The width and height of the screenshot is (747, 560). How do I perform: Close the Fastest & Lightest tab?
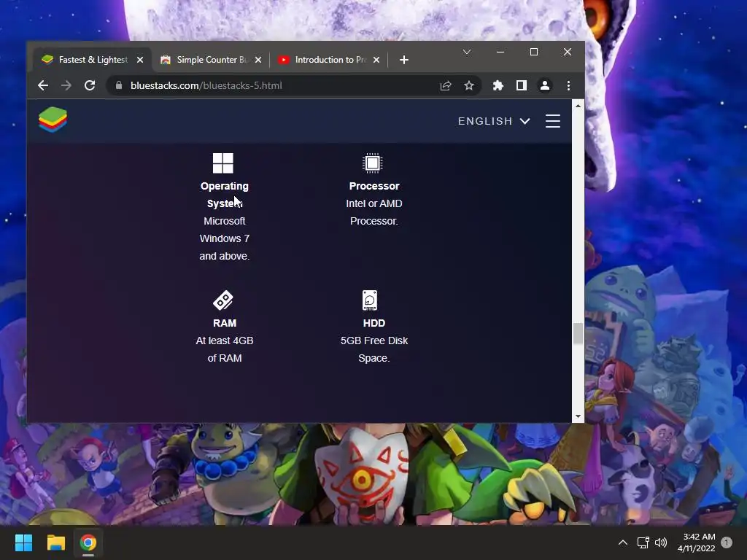[x=140, y=60]
